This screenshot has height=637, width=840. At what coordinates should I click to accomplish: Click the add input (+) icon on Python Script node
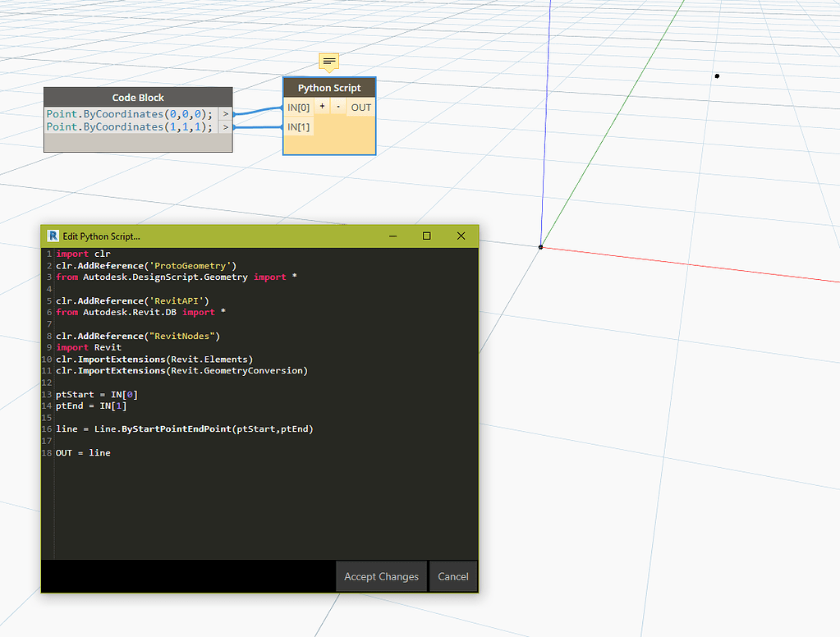[321, 106]
